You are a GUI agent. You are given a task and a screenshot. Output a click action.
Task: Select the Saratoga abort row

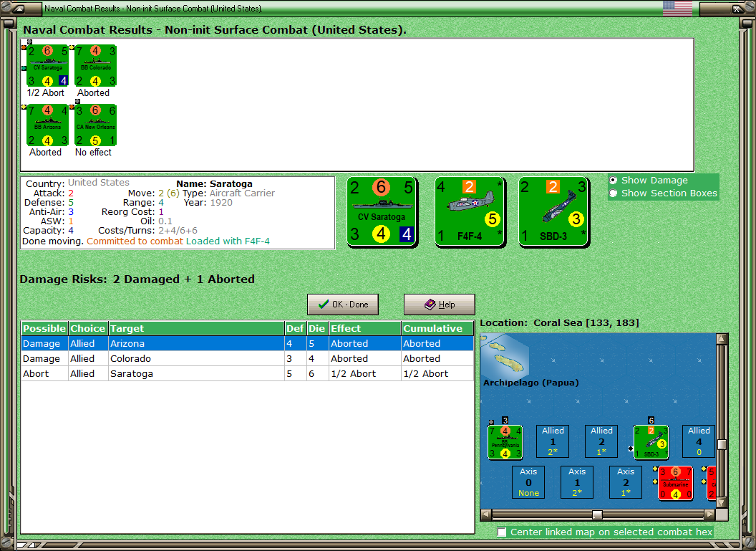point(247,373)
